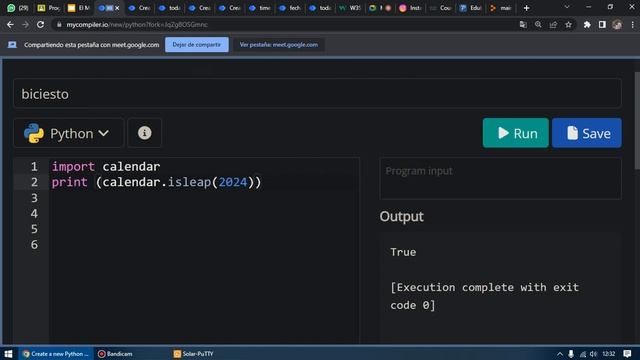This screenshot has height=360, width=640.
Task: Click line number 3 in the editor
Action: tap(34, 198)
